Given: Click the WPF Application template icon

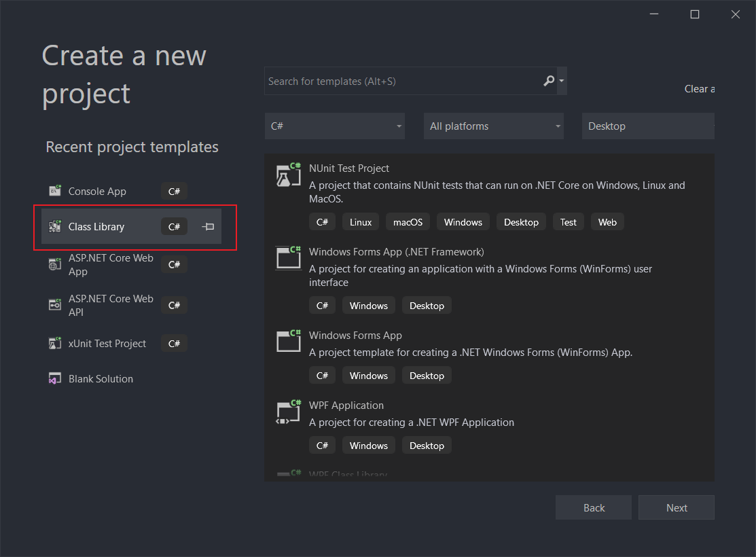Looking at the screenshot, I should 288,412.
